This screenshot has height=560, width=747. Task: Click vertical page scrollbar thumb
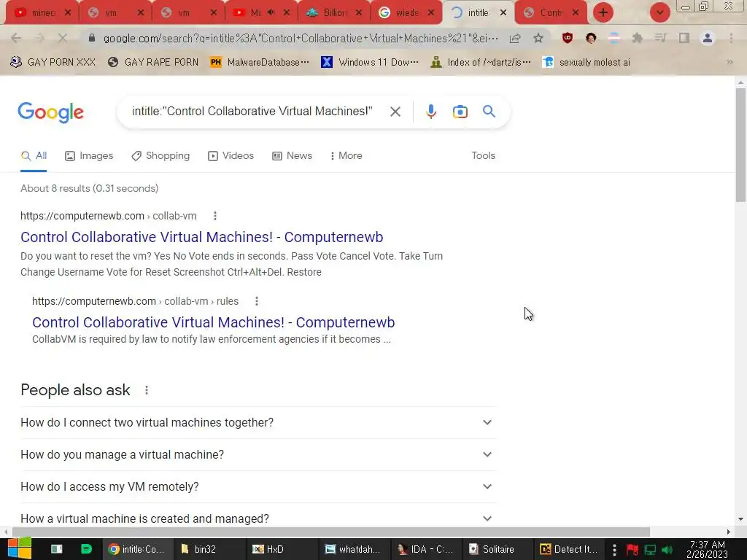740,144
